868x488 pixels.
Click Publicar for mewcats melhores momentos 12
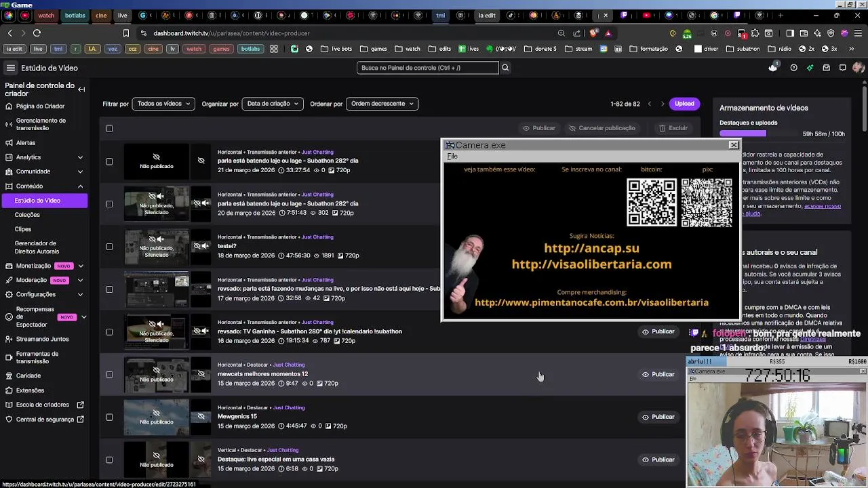click(658, 374)
